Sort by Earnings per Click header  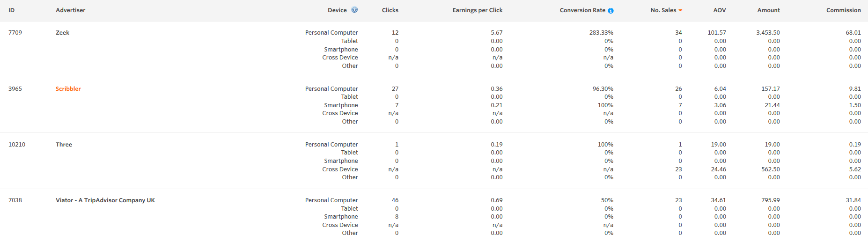(x=477, y=10)
